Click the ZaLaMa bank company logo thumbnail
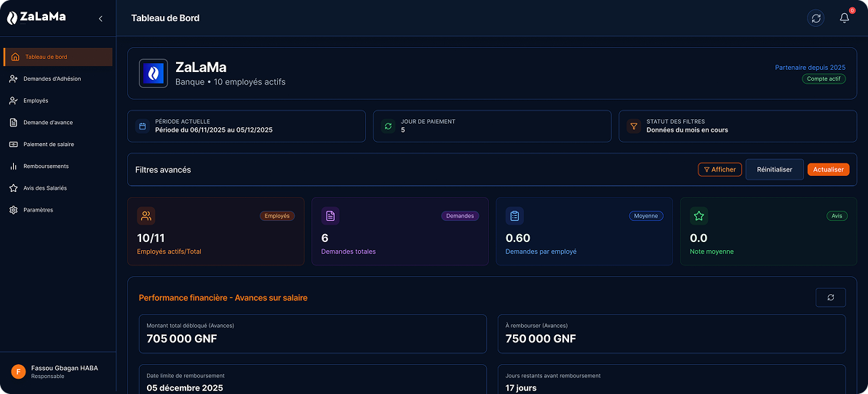Screen dimensions: 868x394 point(154,73)
